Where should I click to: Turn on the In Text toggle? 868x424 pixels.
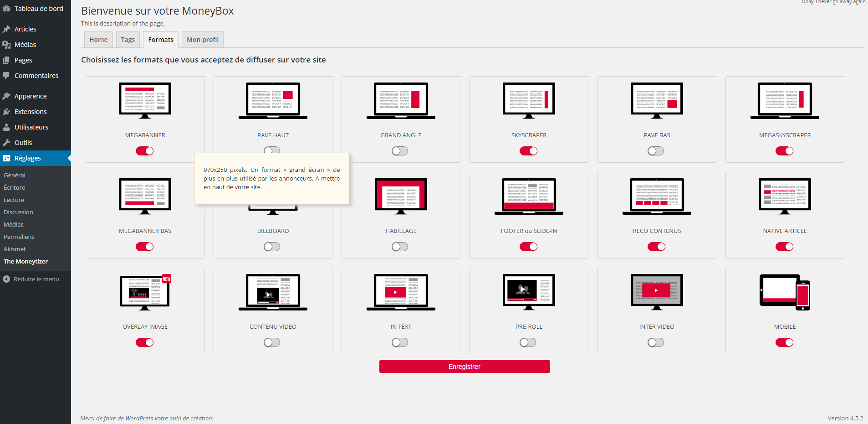coord(400,342)
